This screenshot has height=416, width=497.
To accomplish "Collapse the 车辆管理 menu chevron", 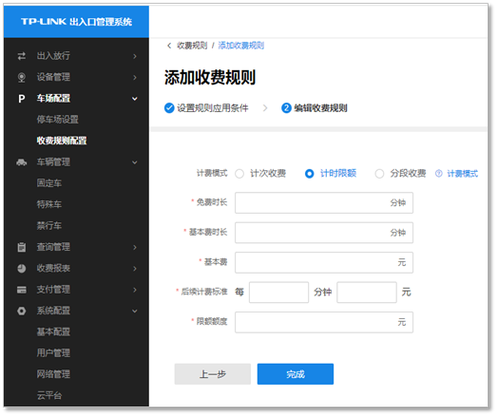I will click(135, 163).
